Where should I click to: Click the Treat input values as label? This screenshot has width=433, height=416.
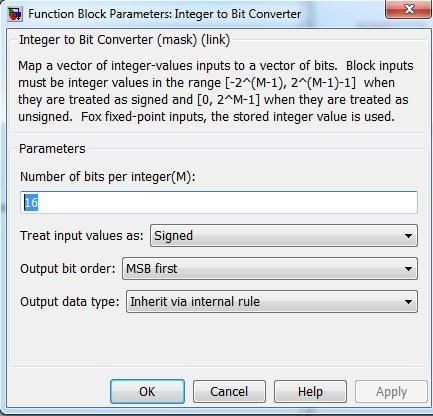click(x=82, y=236)
